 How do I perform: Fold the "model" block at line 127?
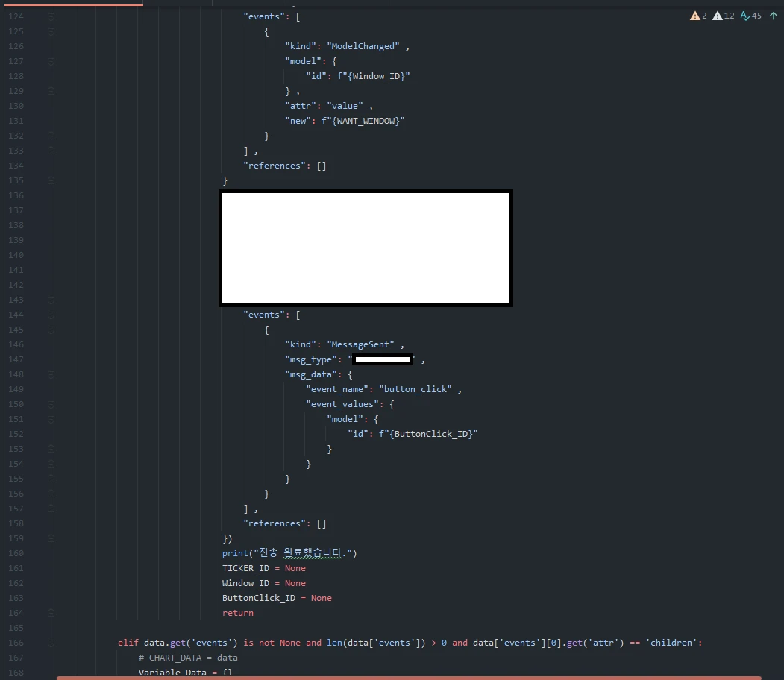point(51,61)
